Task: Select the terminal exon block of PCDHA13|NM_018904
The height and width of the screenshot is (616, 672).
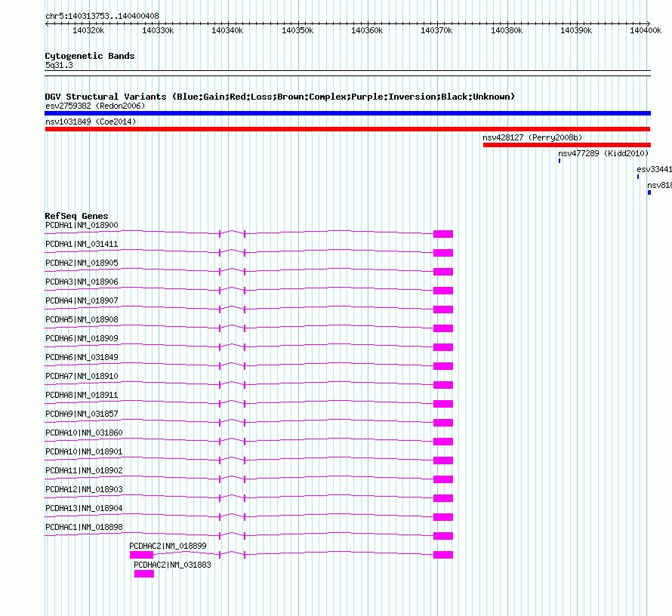Action: tap(443, 517)
